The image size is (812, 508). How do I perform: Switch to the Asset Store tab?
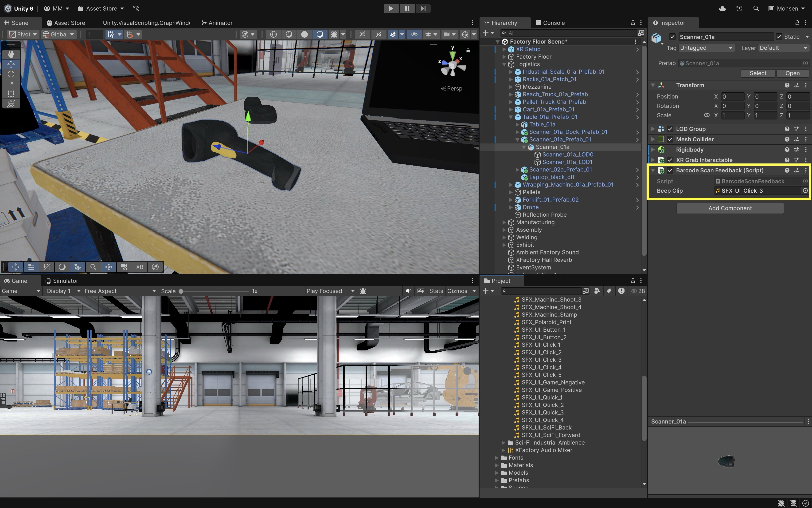66,23
